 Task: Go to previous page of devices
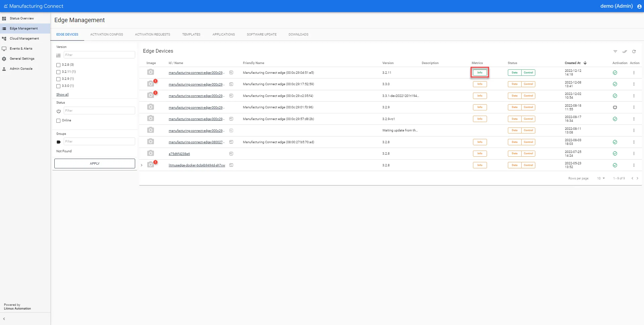(x=632, y=178)
